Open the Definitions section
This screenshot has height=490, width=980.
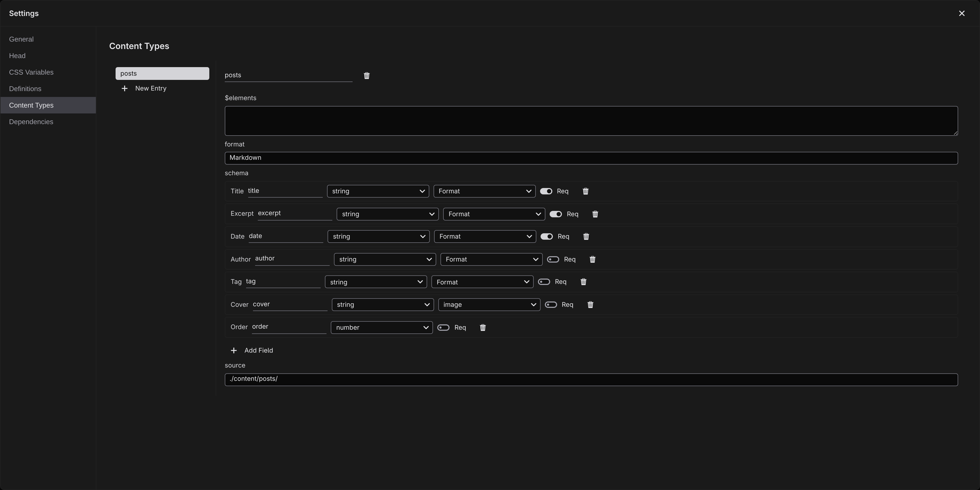pos(48,89)
